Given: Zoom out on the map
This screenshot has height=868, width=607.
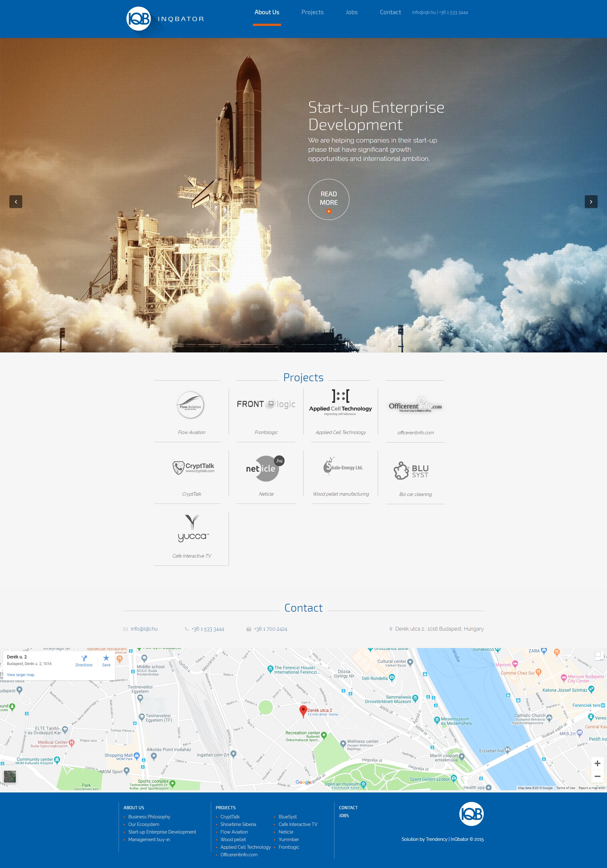Looking at the screenshot, I should point(597,776).
